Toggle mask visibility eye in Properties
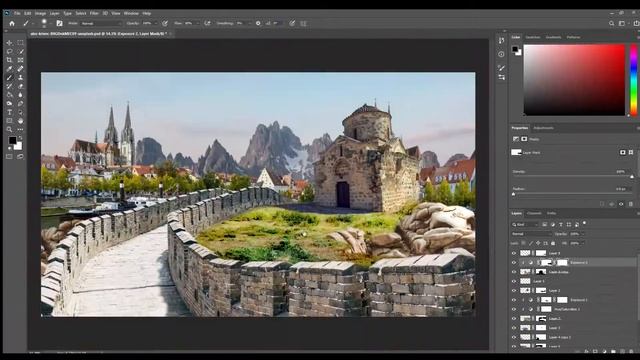The width and height of the screenshot is (640, 360). [x=621, y=204]
